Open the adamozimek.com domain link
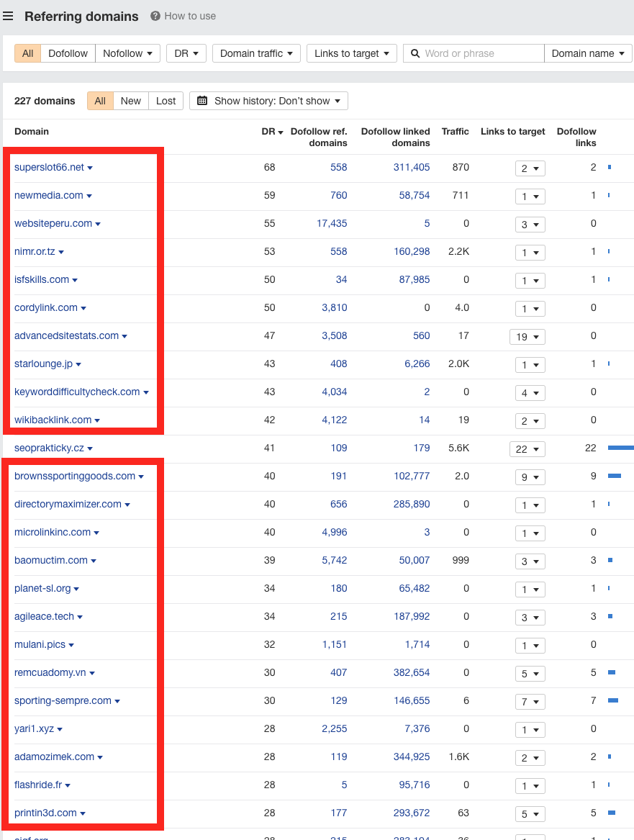The width and height of the screenshot is (634, 840). pyautogui.click(x=54, y=757)
